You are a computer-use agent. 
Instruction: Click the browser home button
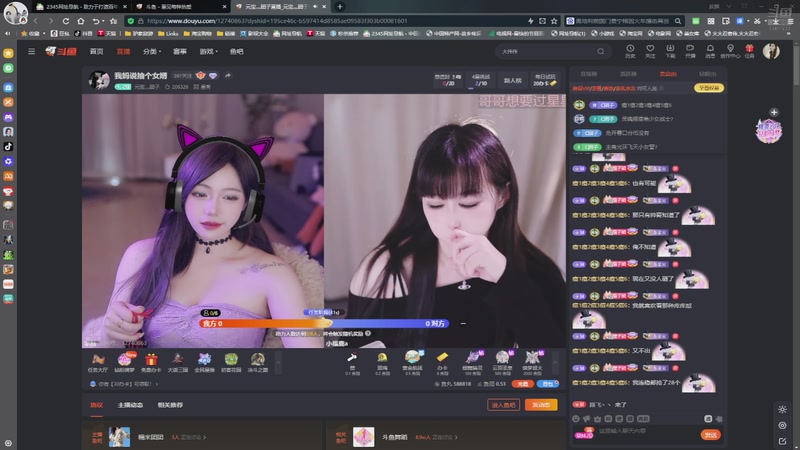(81, 21)
